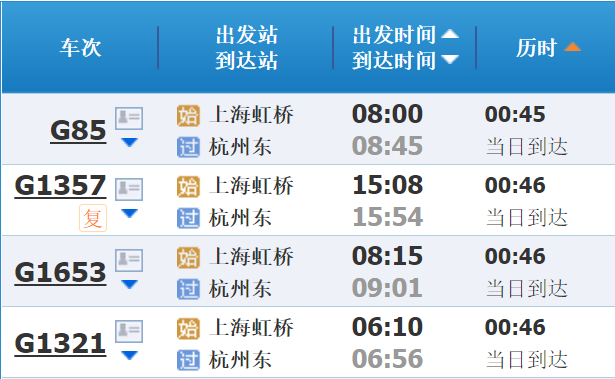The width and height of the screenshot is (615, 379).
Task: Click the 车次 column header
Action: click(x=80, y=48)
